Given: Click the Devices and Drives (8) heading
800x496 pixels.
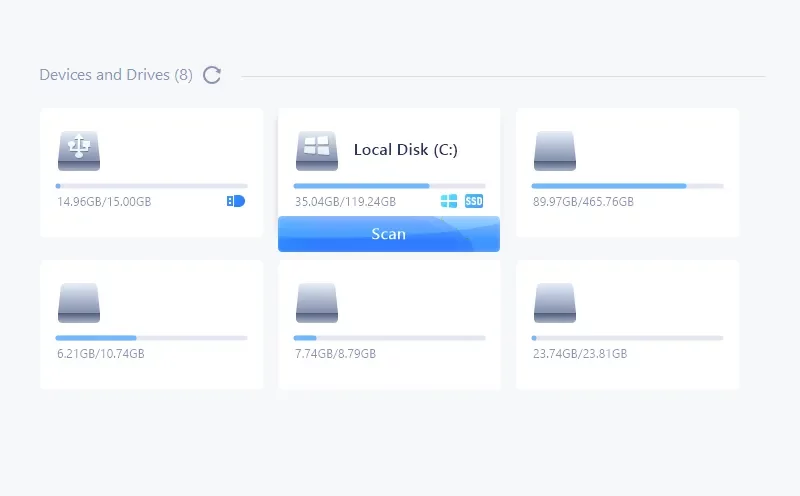Looking at the screenshot, I should [116, 75].
